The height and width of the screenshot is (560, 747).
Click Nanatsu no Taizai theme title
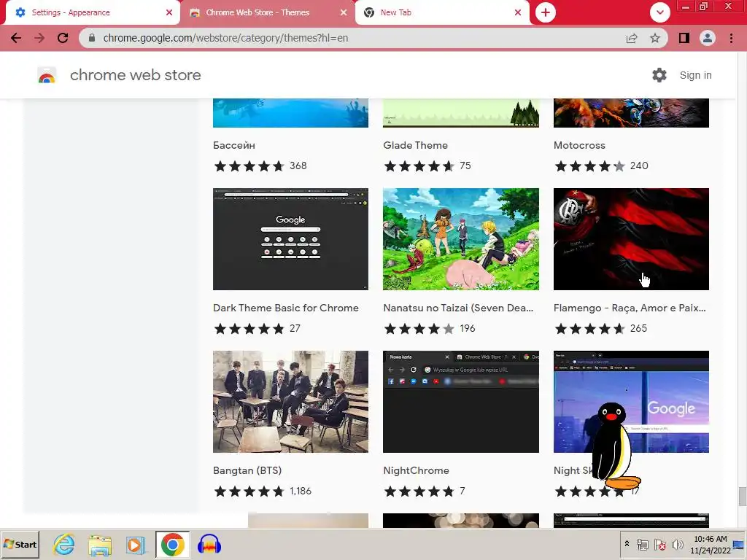click(458, 308)
